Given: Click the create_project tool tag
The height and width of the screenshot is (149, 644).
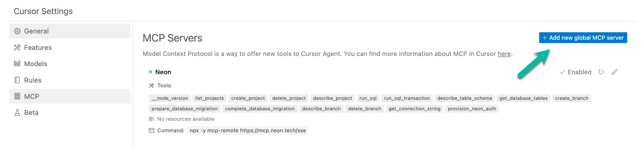Looking at the screenshot, I should (248, 98).
